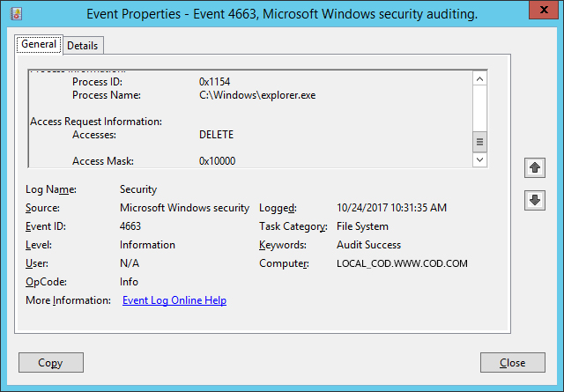Go to the next event with down arrow

pyautogui.click(x=535, y=200)
